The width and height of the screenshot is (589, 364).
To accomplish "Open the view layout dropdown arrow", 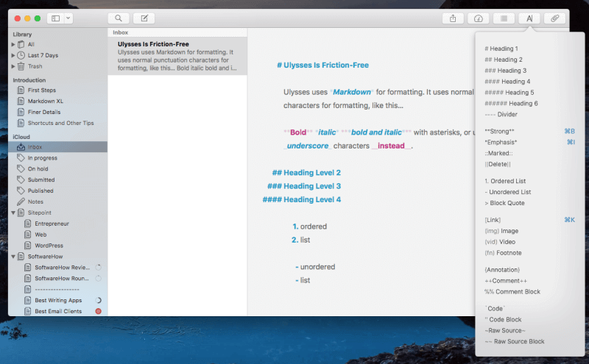I will pos(68,18).
